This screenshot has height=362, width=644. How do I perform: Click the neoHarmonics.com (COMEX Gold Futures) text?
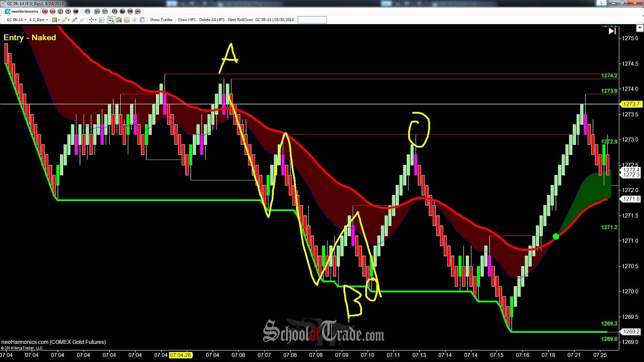tap(53, 342)
